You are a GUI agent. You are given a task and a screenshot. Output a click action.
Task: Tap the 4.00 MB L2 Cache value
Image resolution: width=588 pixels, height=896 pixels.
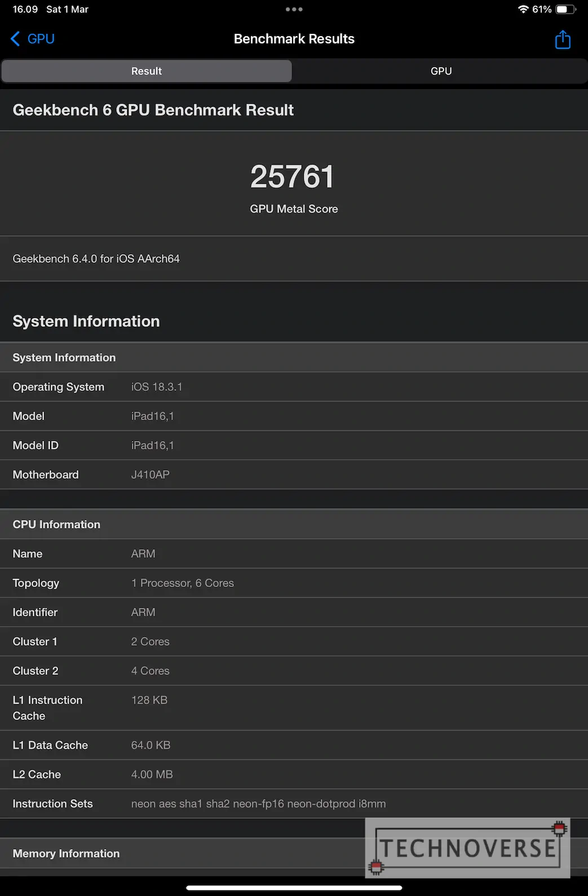pos(152,775)
